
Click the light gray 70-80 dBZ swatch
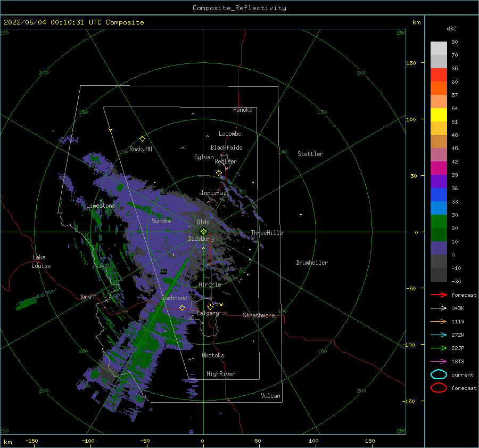click(439, 48)
